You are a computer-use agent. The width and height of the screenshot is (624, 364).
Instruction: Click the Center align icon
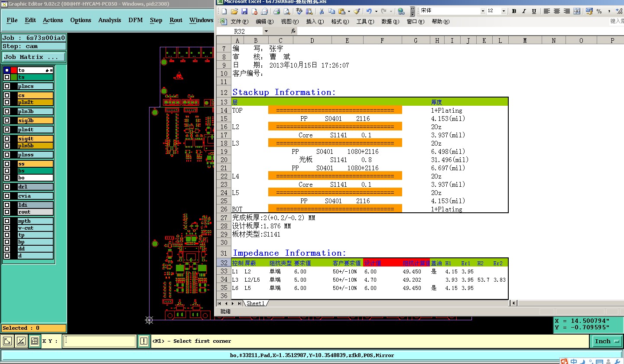[557, 11]
